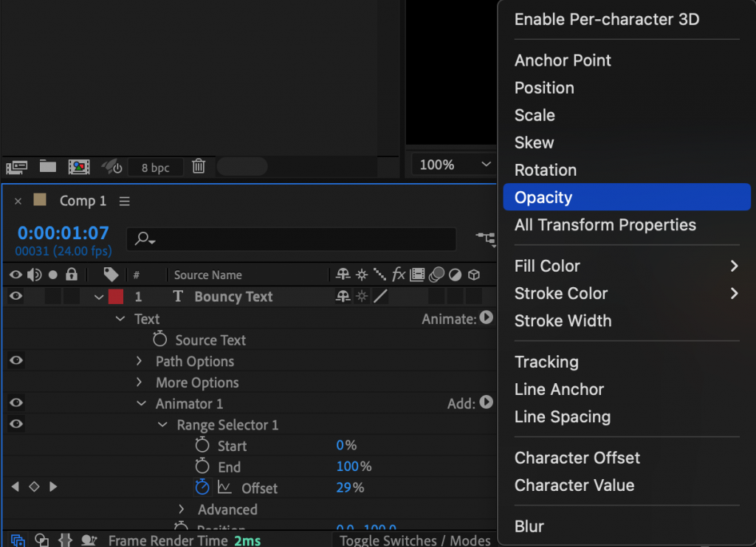Toggle visibility of the Bouncy Text layer
This screenshot has width=756, height=547.
[15, 296]
